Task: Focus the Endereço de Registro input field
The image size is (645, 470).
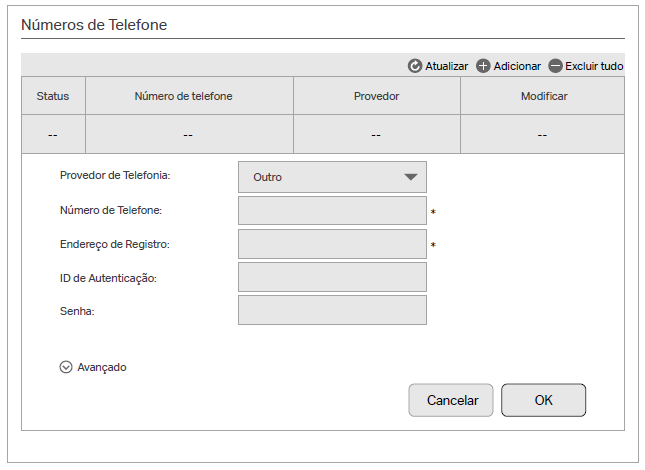Action: tap(332, 244)
